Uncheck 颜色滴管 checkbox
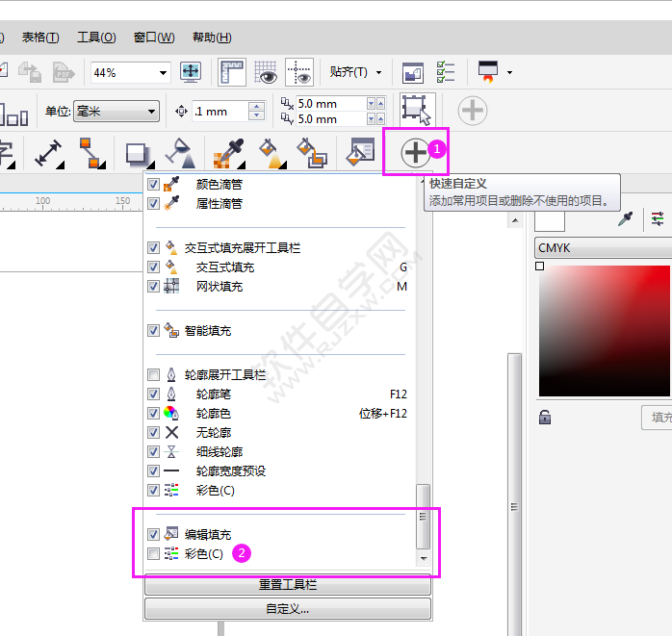Image resolution: width=672 pixels, height=636 pixels. (153, 184)
